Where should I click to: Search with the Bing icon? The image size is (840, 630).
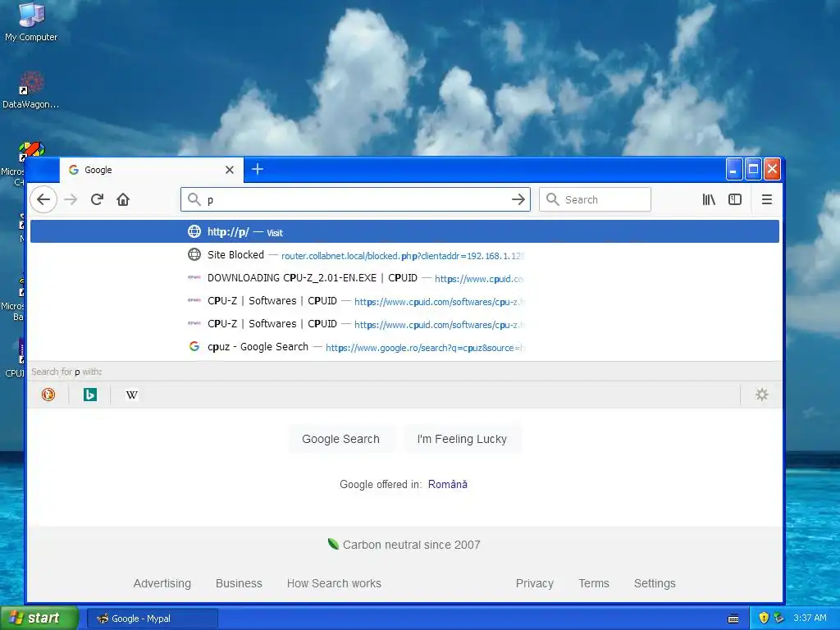[90, 395]
